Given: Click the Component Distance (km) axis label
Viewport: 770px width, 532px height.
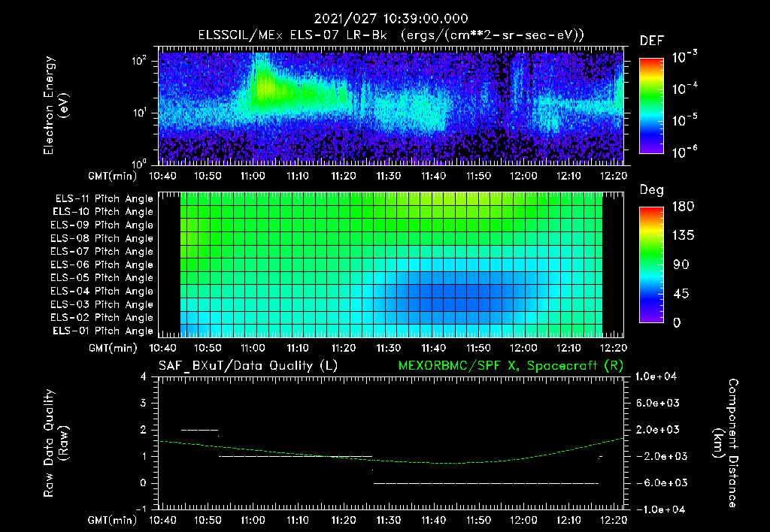Looking at the screenshot, I should tap(726, 443).
